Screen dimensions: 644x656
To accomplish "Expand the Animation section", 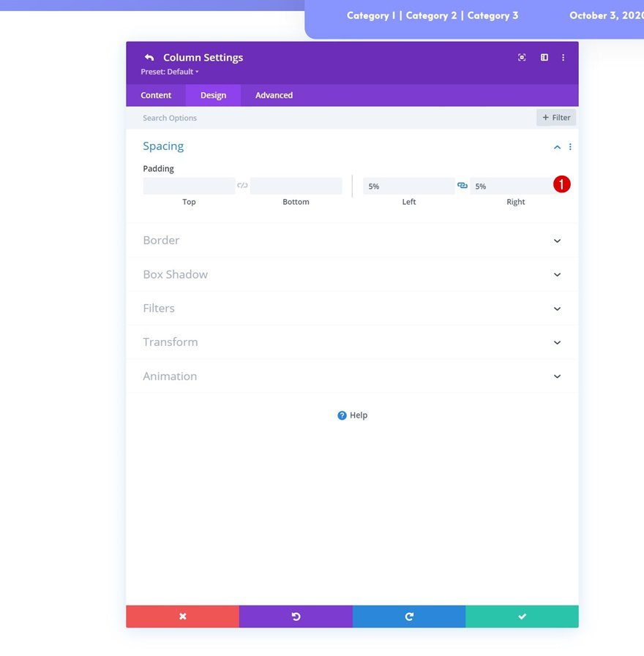I will click(x=351, y=376).
